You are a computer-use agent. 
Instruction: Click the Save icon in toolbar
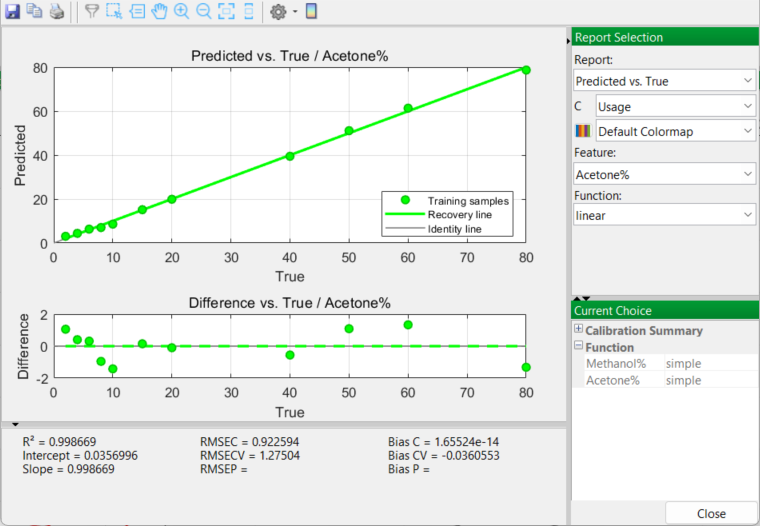coord(13,12)
